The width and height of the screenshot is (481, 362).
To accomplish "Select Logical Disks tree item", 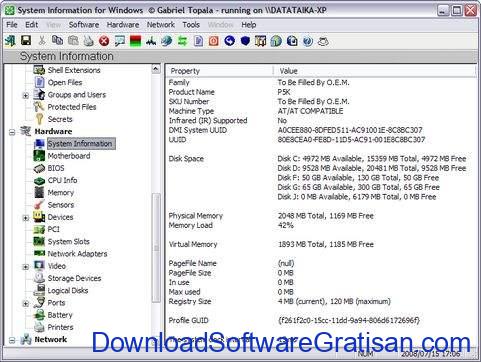I will [68, 290].
